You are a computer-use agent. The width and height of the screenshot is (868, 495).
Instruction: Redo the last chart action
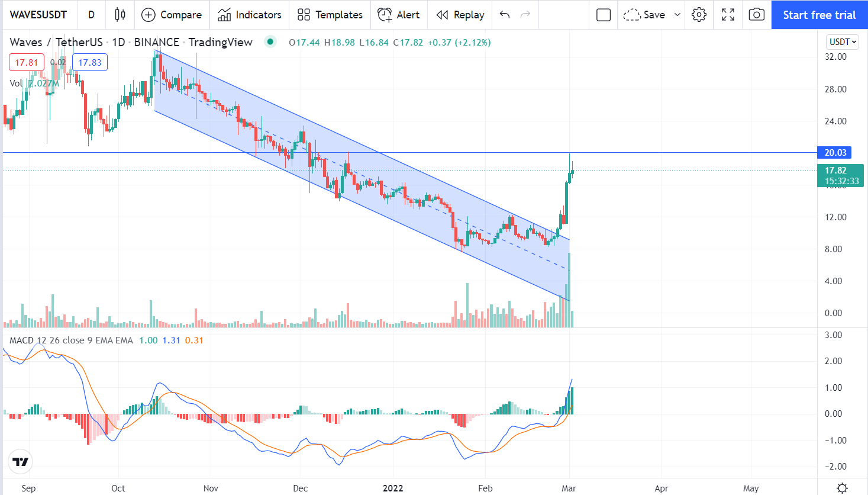525,15
